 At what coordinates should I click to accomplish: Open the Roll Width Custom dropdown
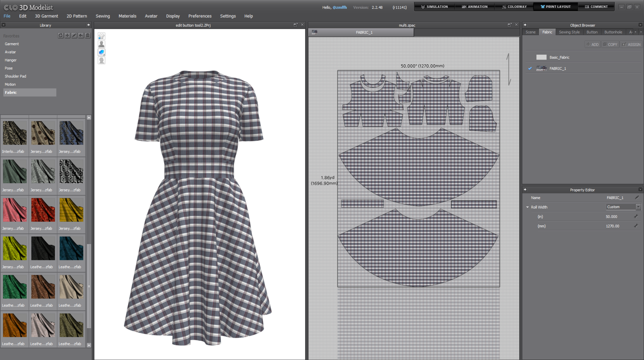pyautogui.click(x=638, y=207)
